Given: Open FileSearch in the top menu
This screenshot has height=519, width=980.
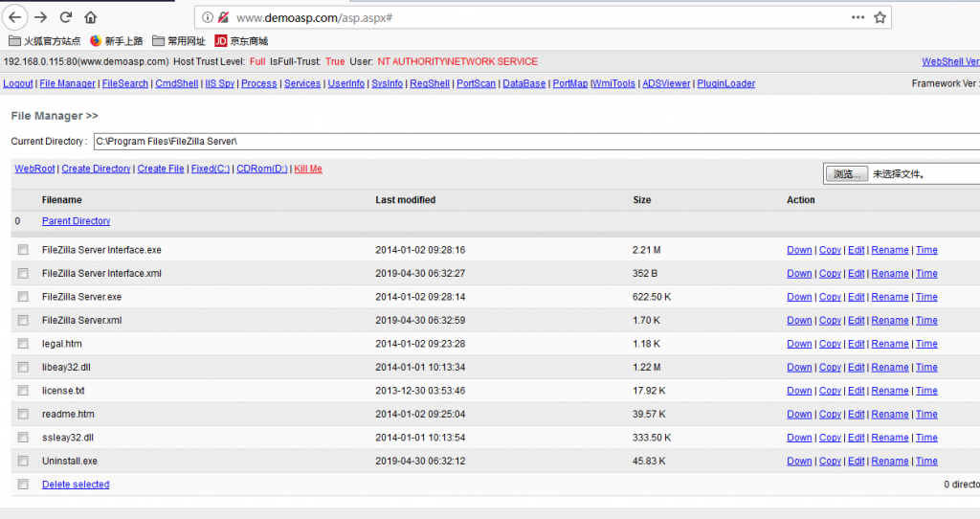Looking at the screenshot, I should pyautogui.click(x=125, y=83).
